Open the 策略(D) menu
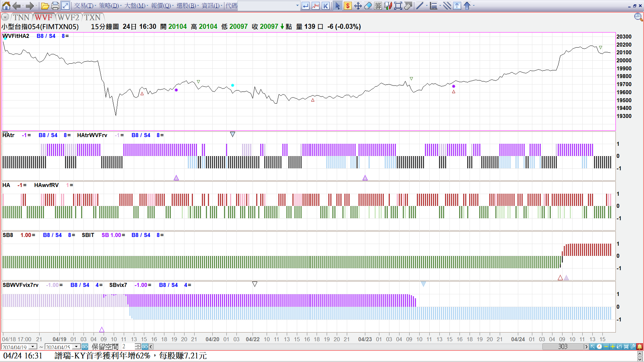The height and width of the screenshot is (362, 644). 109,6
